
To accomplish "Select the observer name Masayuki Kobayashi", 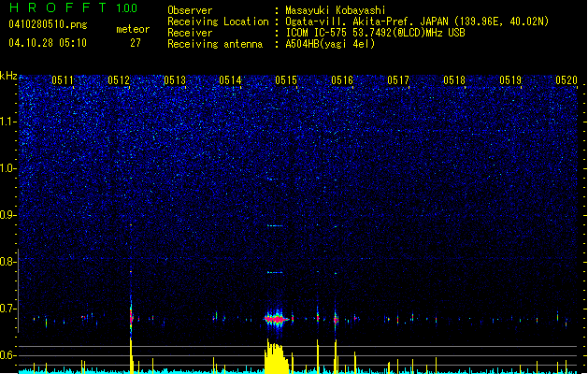I will pos(336,10).
